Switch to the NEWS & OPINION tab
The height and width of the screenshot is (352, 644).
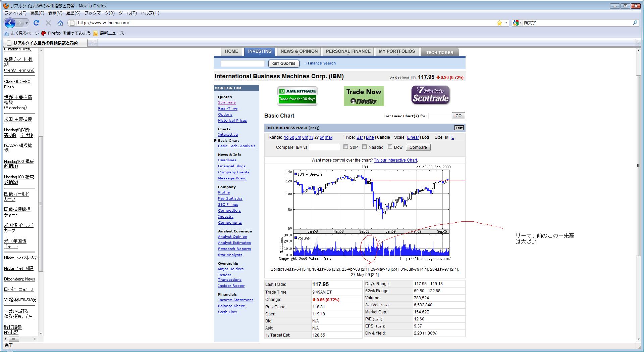tap(299, 51)
